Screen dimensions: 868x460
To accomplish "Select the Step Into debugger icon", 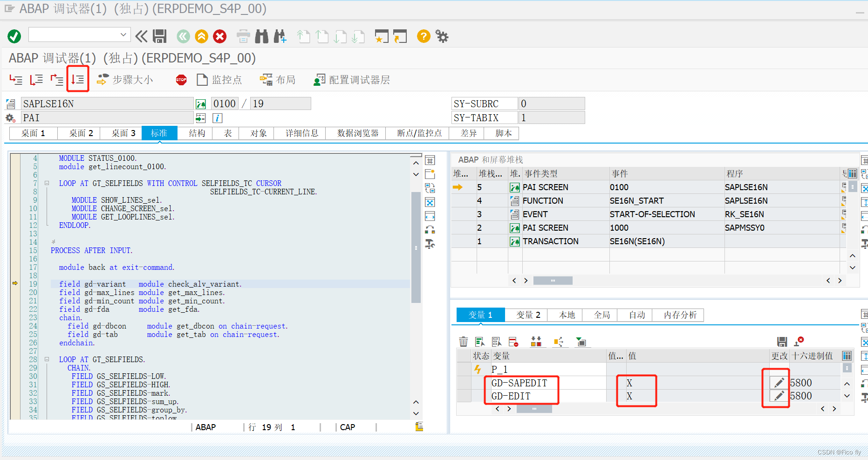I will pos(16,80).
